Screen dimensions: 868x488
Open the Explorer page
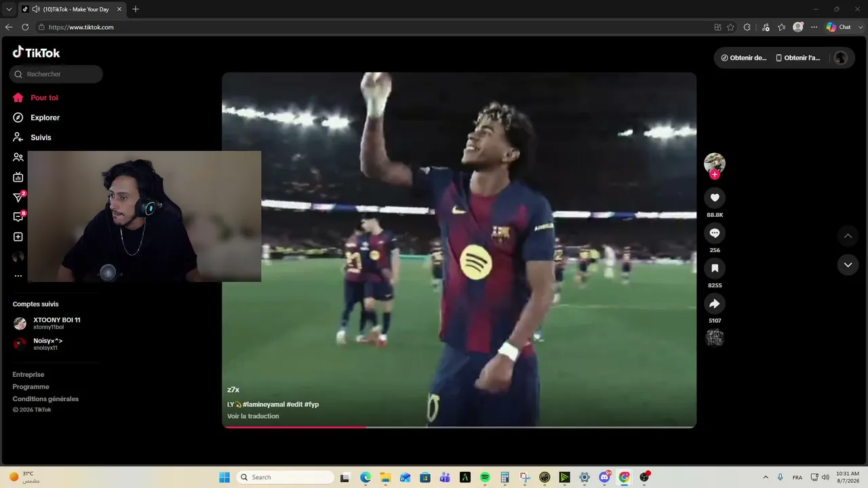36,117
